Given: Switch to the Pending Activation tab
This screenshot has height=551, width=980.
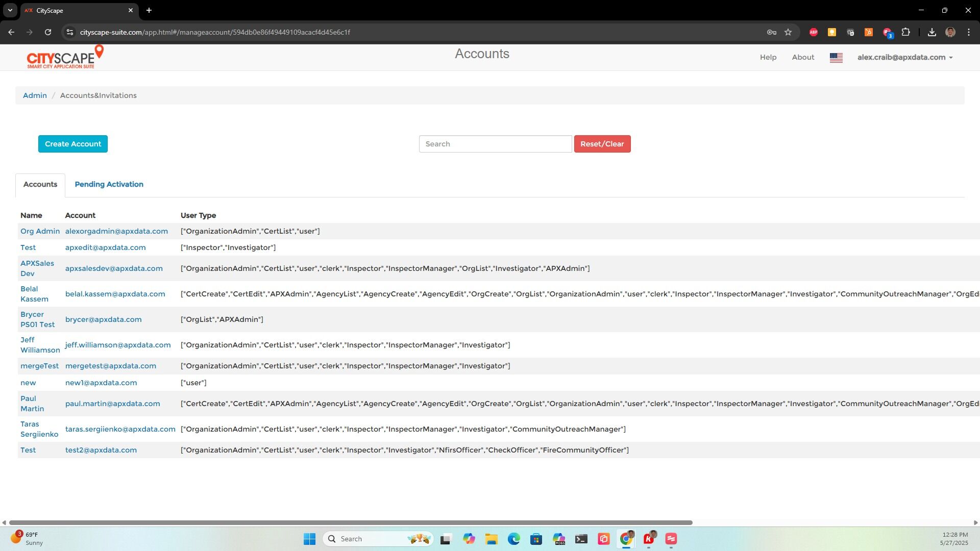Looking at the screenshot, I should coord(109,184).
